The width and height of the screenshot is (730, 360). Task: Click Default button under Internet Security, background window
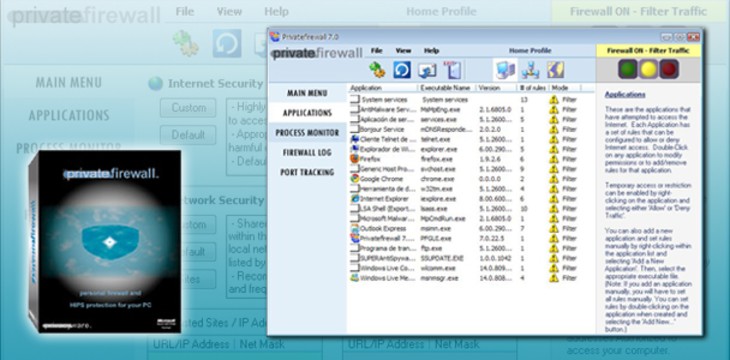click(188, 135)
